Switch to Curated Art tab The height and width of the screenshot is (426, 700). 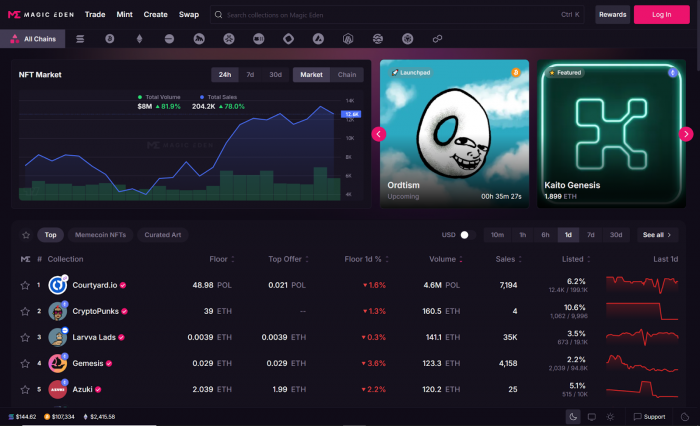[x=163, y=235]
